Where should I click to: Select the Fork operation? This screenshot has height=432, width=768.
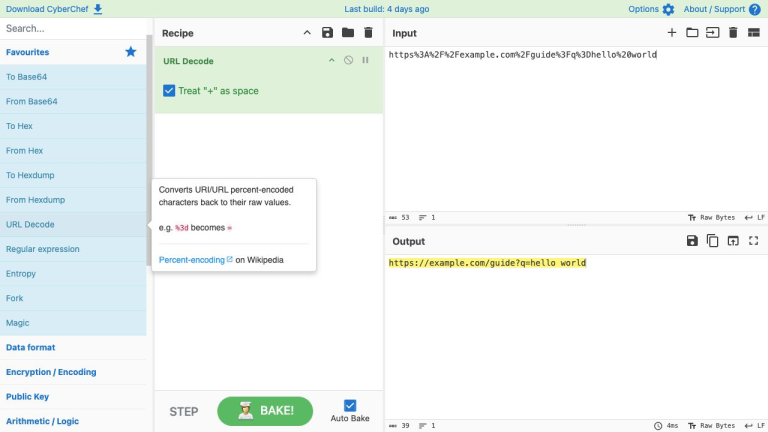(x=73, y=298)
